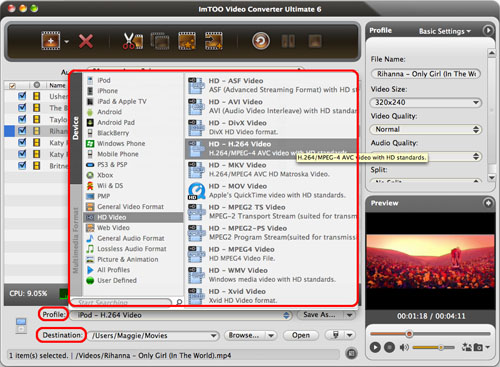Viewport: 500px width, 367px height.
Task: Select General Video Format category
Action: [x=133, y=207]
